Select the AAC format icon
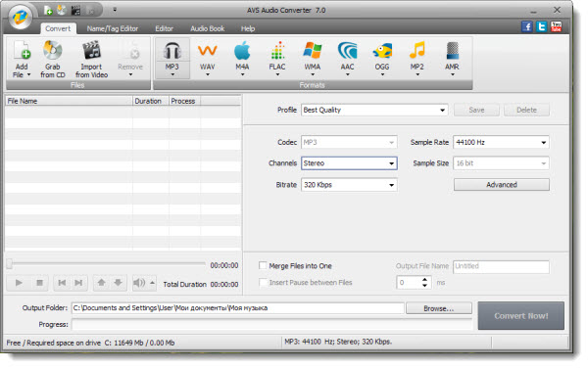 pos(347,51)
